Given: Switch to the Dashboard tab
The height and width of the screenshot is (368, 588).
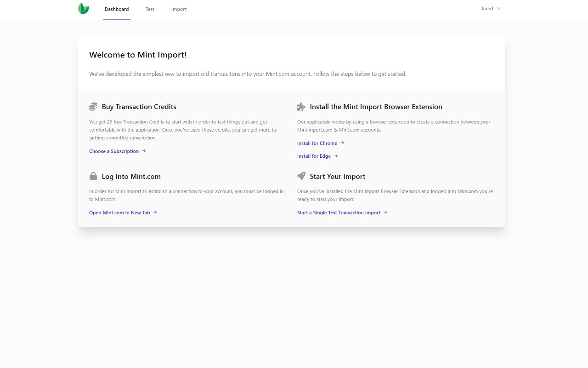Looking at the screenshot, I should tap(117, 9).
